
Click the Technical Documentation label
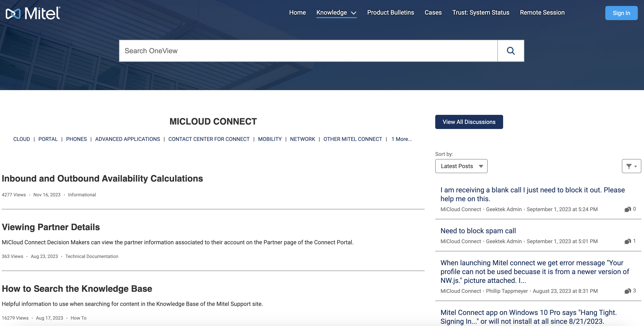[x=92, y=256]
